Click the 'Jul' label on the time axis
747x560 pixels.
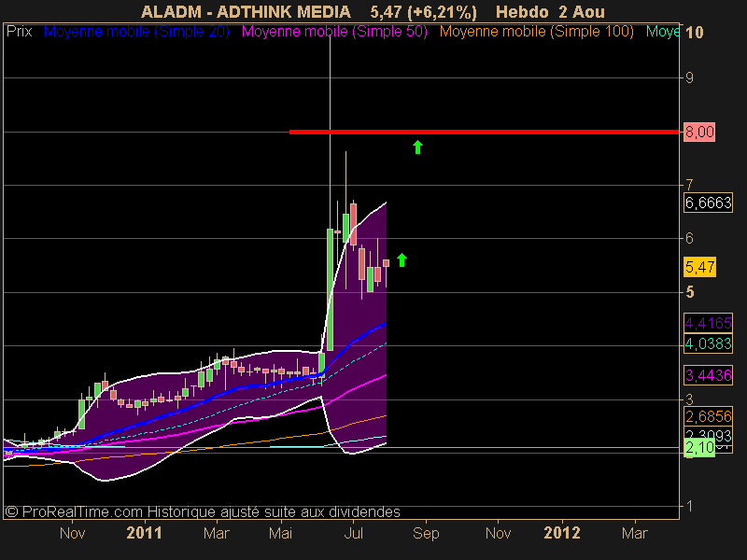coord(353,533)
